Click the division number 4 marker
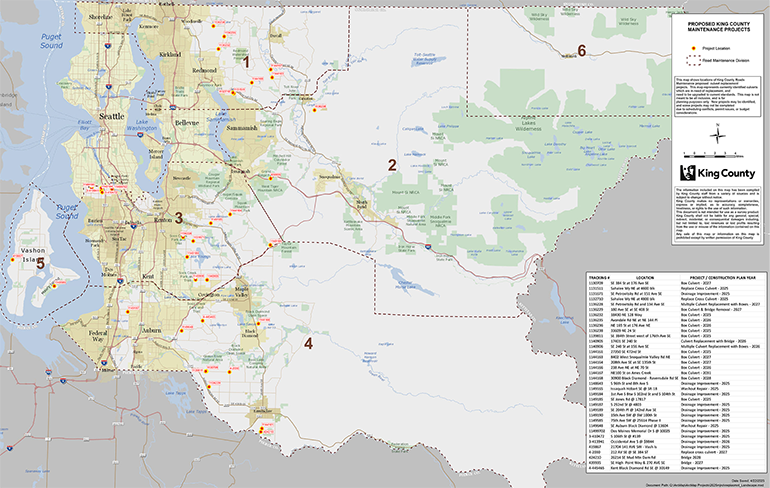The width and height of the screenshot is (770, 488). click(308, 343)
